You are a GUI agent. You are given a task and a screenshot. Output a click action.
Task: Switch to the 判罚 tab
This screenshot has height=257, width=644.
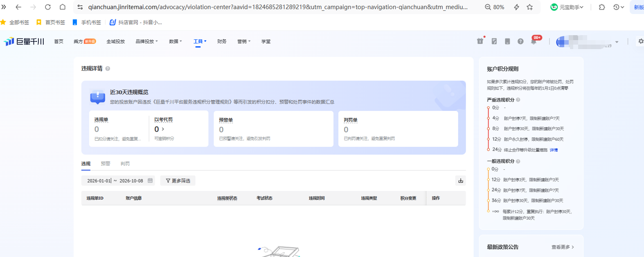(x=125, y=164)
